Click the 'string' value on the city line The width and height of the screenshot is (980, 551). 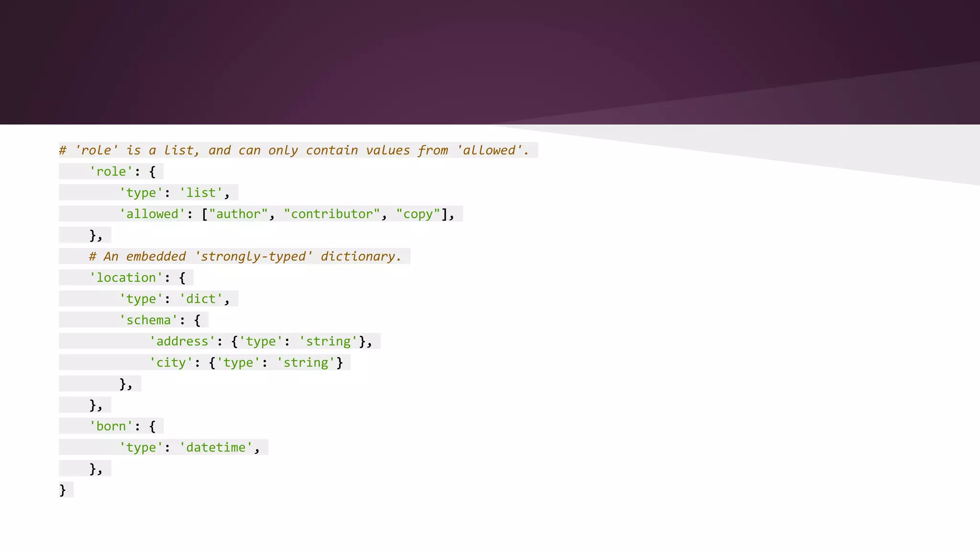click(306, 363)
